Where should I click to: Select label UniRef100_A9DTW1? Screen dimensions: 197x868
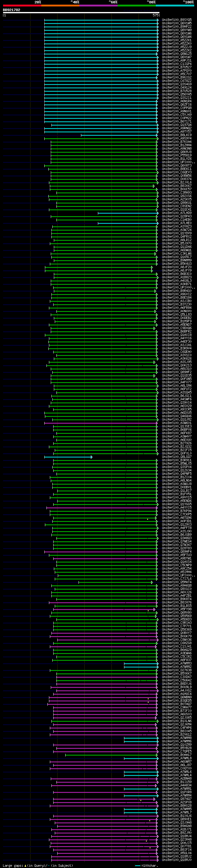click(177, 558)
